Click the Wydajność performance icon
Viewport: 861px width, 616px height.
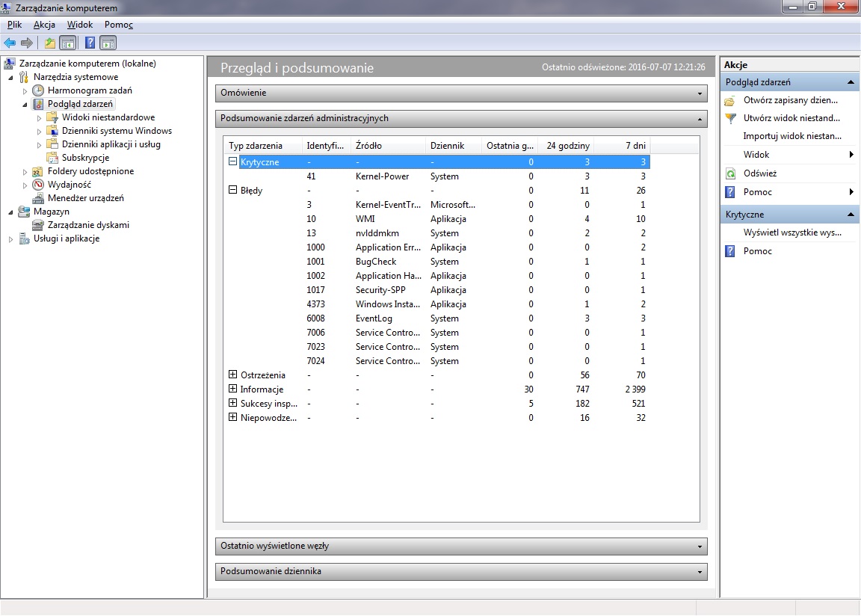[38, 185]
